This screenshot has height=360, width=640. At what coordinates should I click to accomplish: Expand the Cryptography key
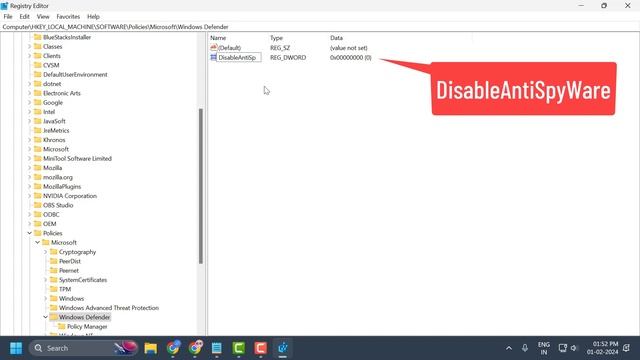coord(45,252)
